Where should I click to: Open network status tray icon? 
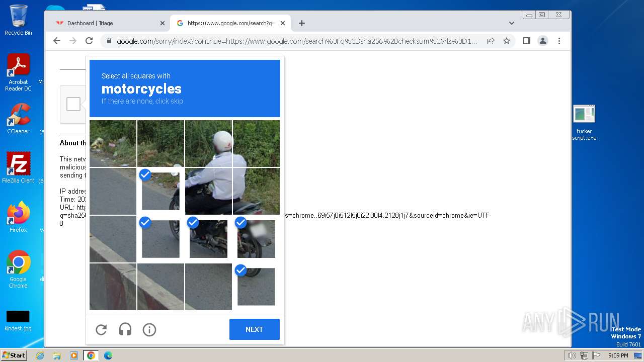[584, 355]
